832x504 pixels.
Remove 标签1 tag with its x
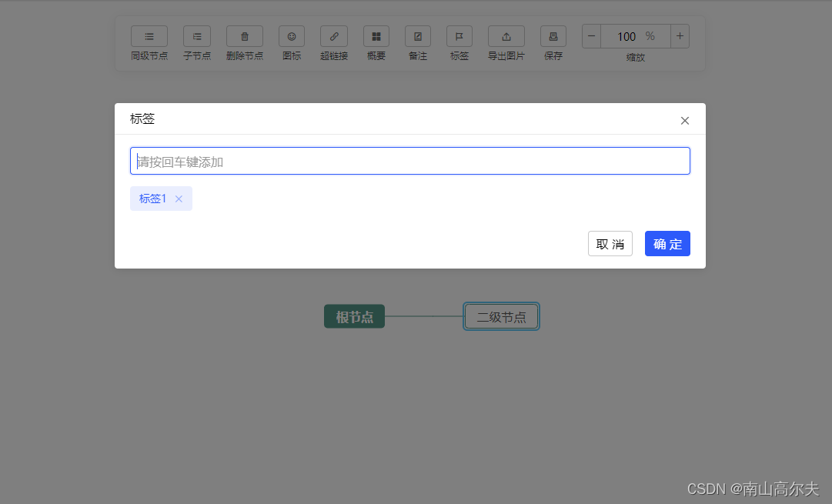coord(179,199)
